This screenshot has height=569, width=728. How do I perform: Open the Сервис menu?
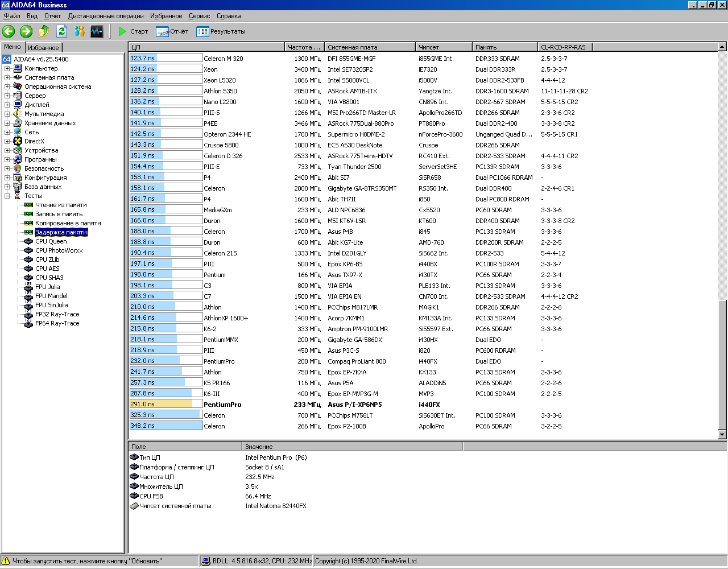[199, 16]
